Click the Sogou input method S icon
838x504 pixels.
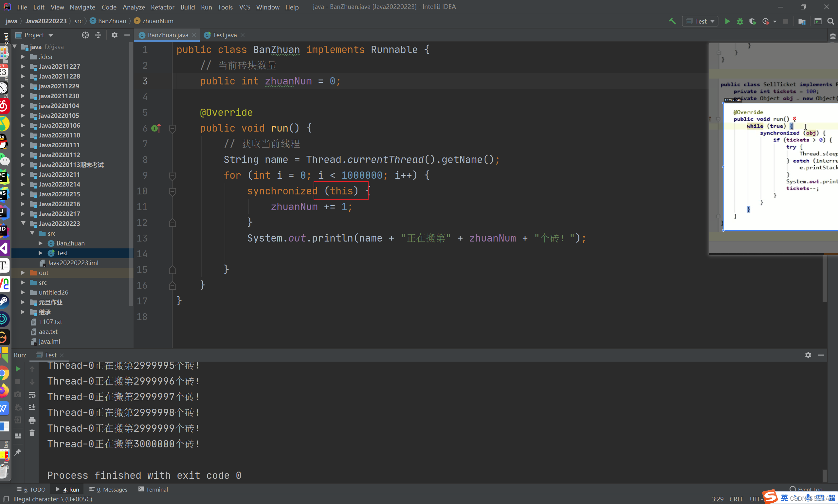pos(770,496)
